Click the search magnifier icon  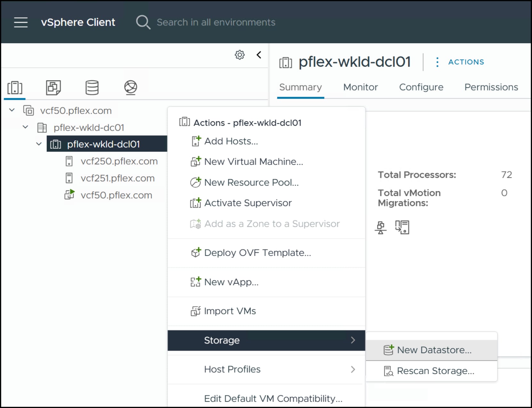[x=143, y=22]
